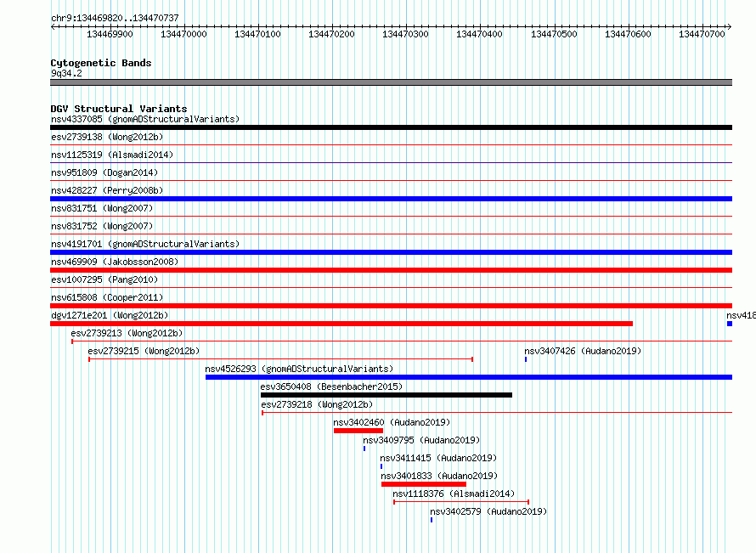
Task: Click the red dgv1271e201 variant bar
Action: tap(341, 324)
